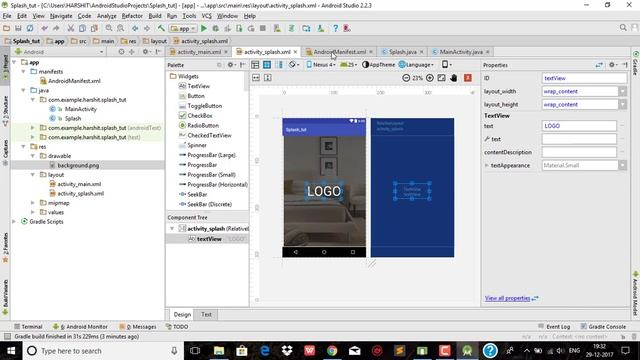640x360 pixels.
Task: Click the Make Project hammer icon
Action: 161,29
